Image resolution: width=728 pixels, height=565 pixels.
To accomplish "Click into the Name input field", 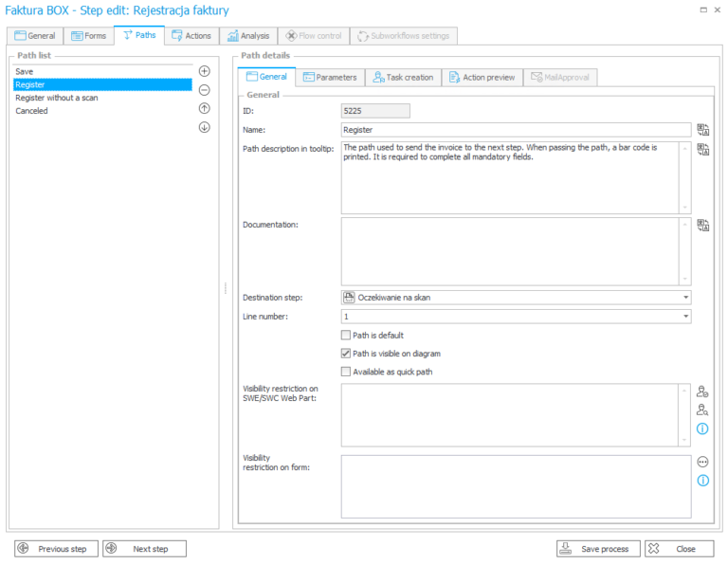I will tap(516, 130).
